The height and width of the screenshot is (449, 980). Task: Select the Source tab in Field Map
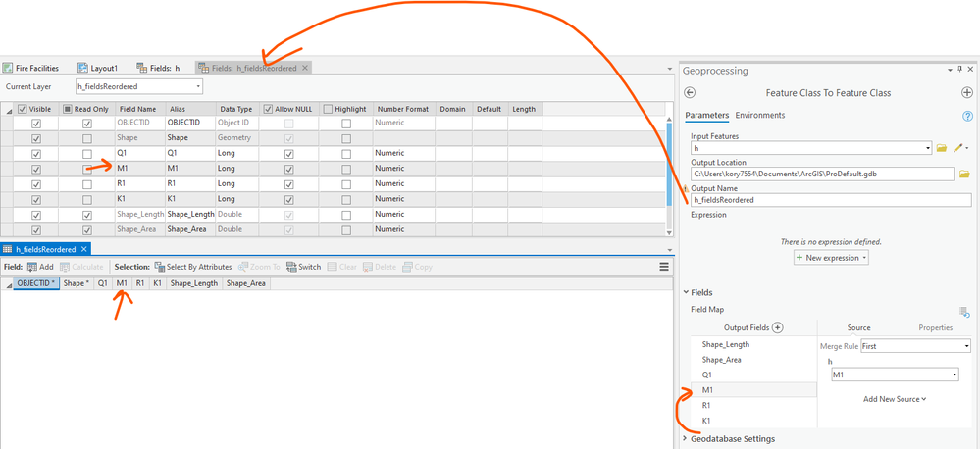pyautogui.click(x=858, y=327)
